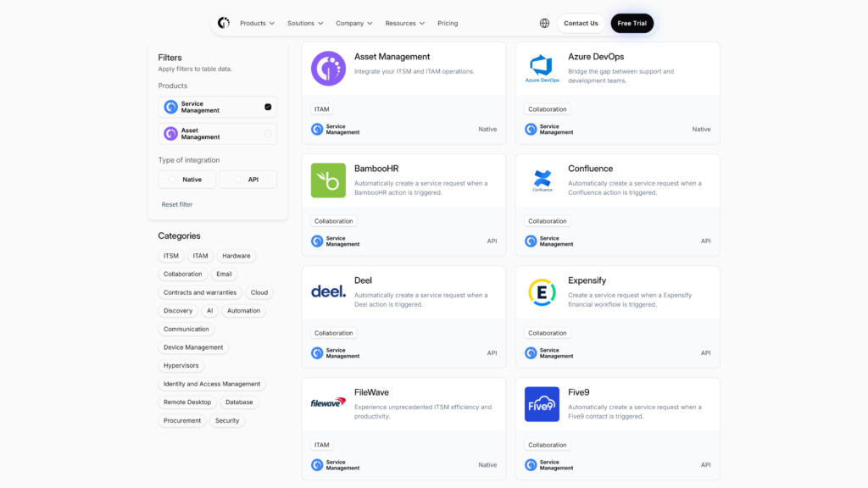The image size is (868, 488).
Task: Select the Security category chip
Action: point(227,420)
